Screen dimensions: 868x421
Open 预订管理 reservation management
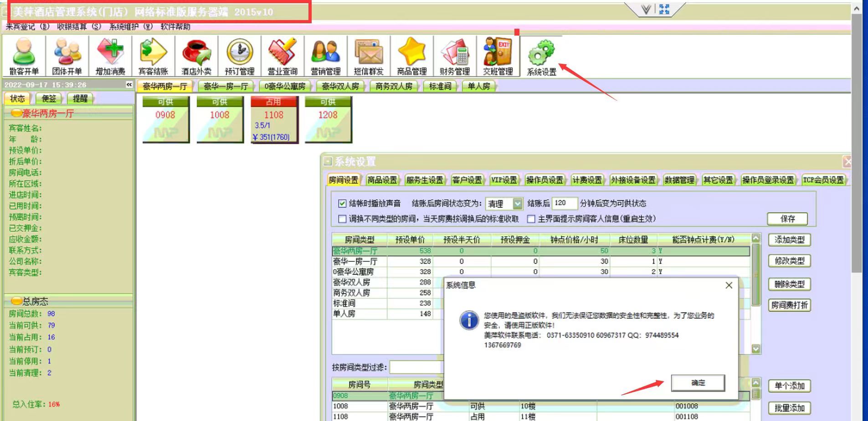pyautogui.click(x=239, y=56)
